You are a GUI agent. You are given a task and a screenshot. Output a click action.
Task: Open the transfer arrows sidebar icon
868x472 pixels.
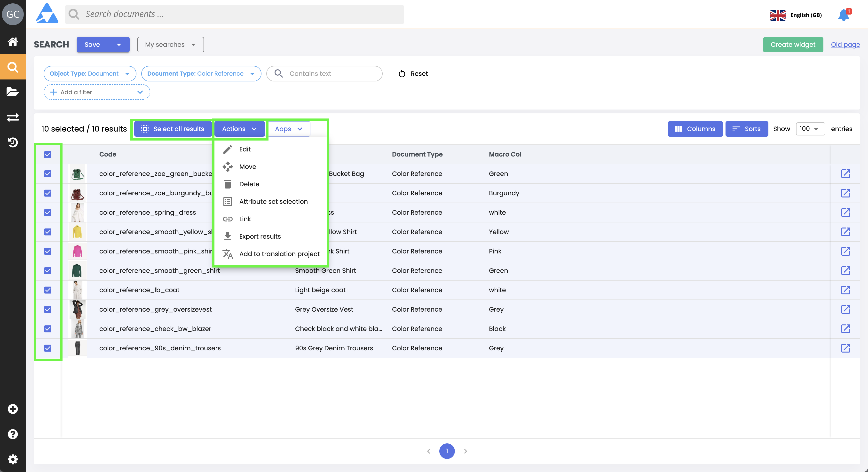coord(13,117)
